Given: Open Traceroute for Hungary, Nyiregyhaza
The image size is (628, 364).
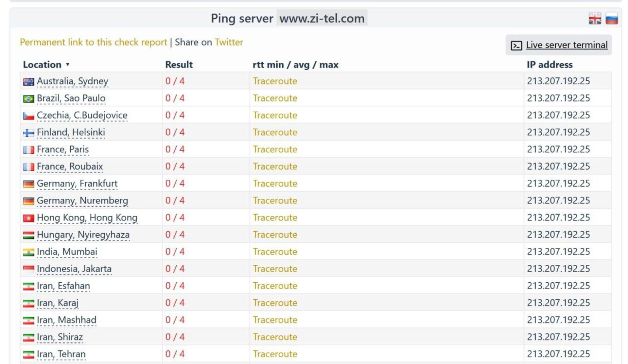Looking at the screenshot, I should tap(275, 235).
